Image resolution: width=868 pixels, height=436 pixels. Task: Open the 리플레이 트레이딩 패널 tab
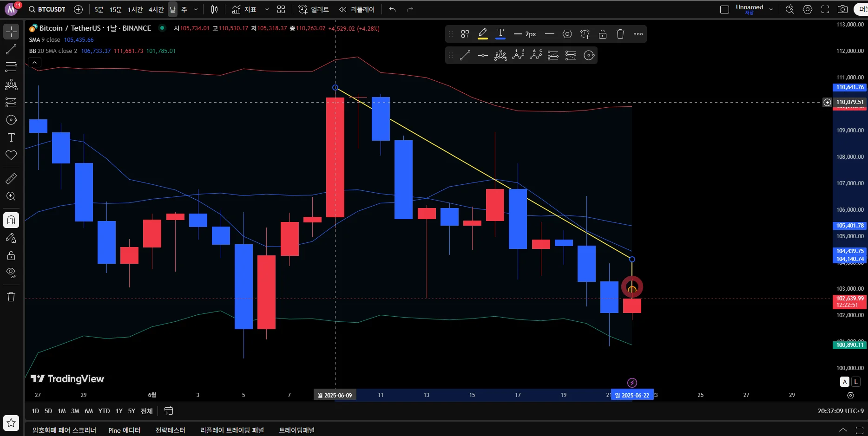click(232, 430)
